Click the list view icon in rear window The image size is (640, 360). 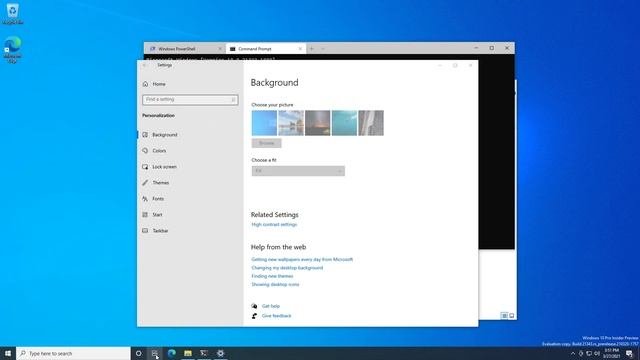504,316
